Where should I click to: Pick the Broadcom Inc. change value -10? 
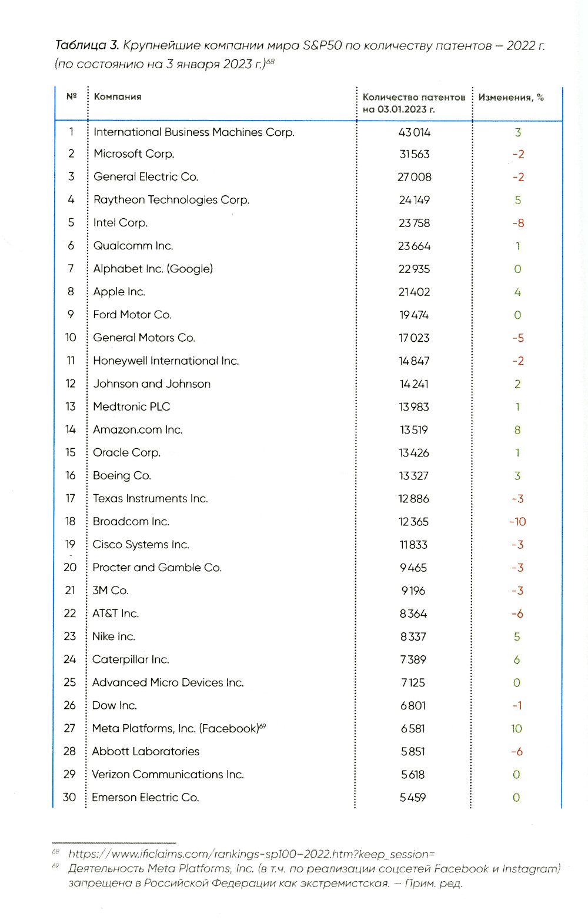517,522
